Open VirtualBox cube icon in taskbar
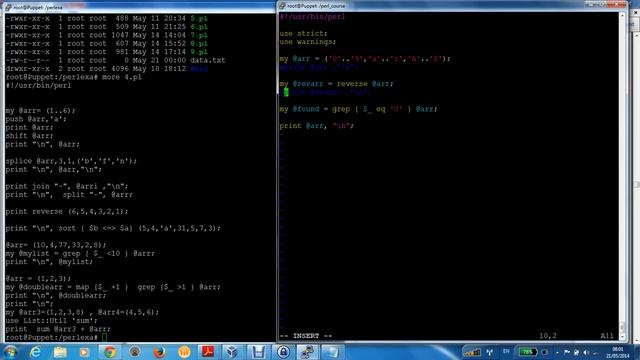 (233, 352)
